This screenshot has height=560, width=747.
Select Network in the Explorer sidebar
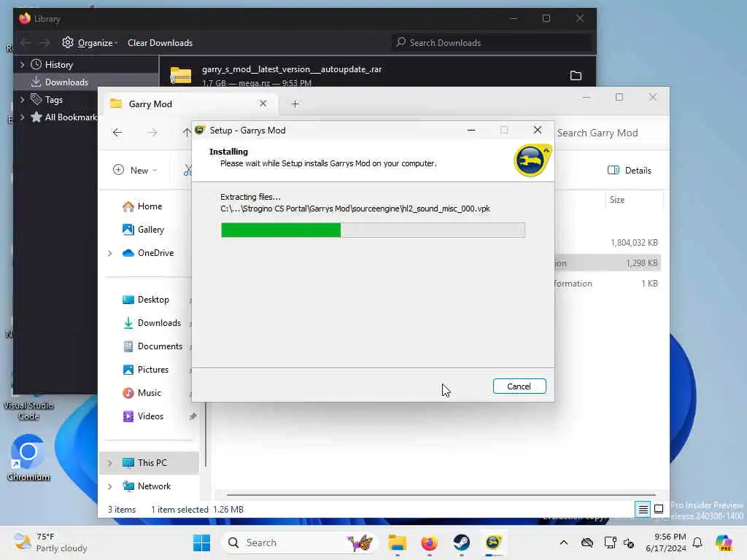154,486
